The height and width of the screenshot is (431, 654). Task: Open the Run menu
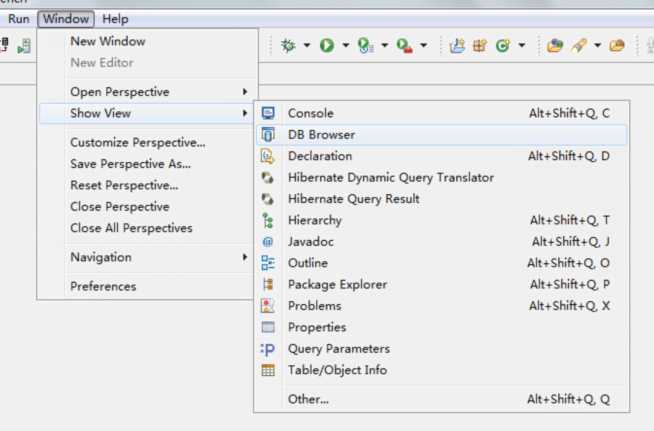19,19
